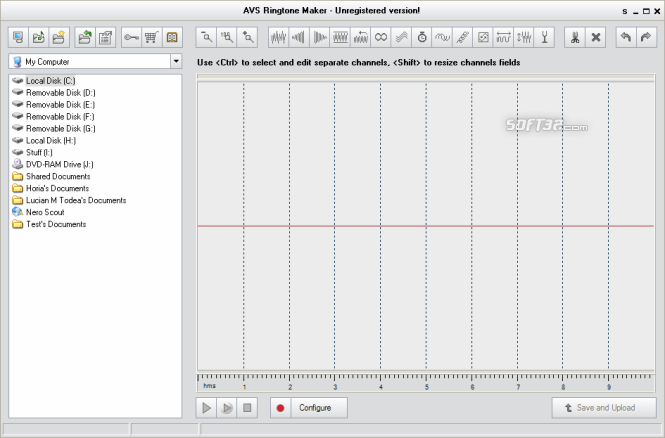Click the waveform between horizontal lines icon

click(340, 37)
